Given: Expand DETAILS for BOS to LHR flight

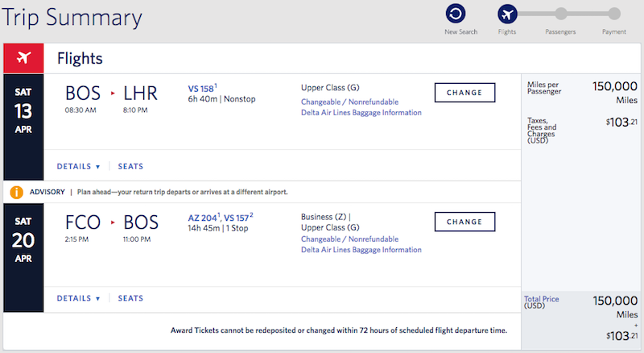Looking at the screenshot, I should coord(78,166).
